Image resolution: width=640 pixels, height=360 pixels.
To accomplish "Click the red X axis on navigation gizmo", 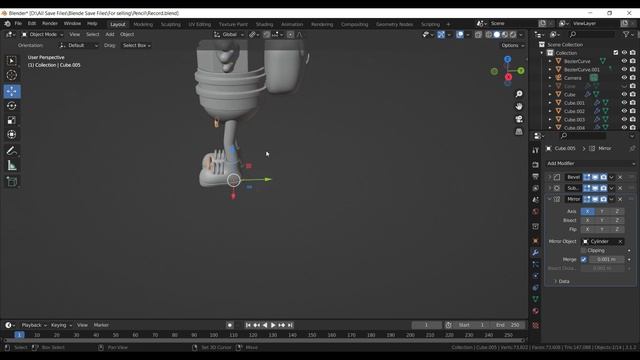I will 508,77.
